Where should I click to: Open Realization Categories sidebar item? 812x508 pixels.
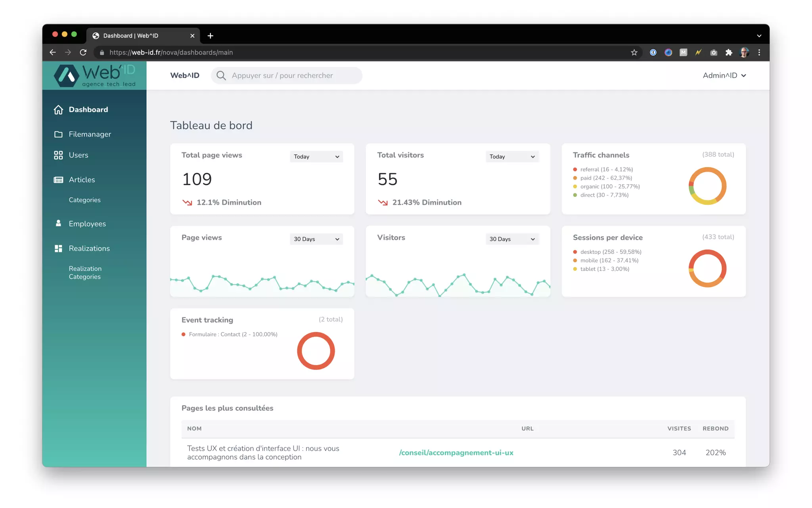click(85, 273)
